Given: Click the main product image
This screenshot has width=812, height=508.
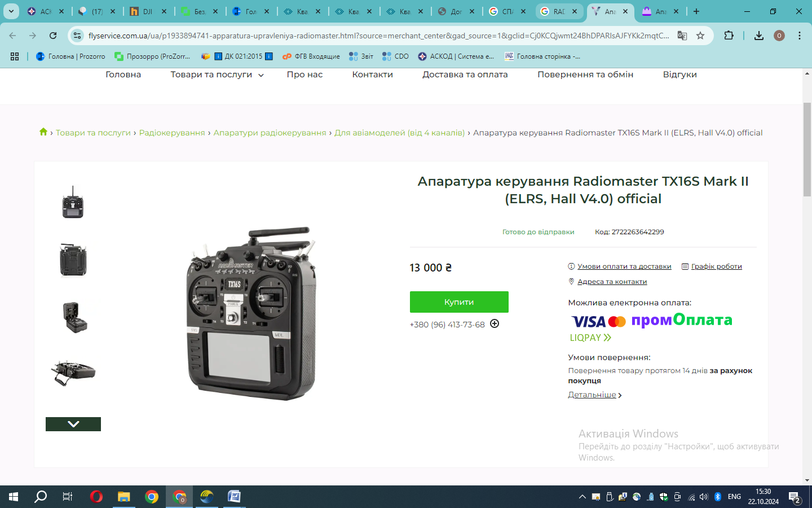Looking at the screenshot, I should point(252,313).
